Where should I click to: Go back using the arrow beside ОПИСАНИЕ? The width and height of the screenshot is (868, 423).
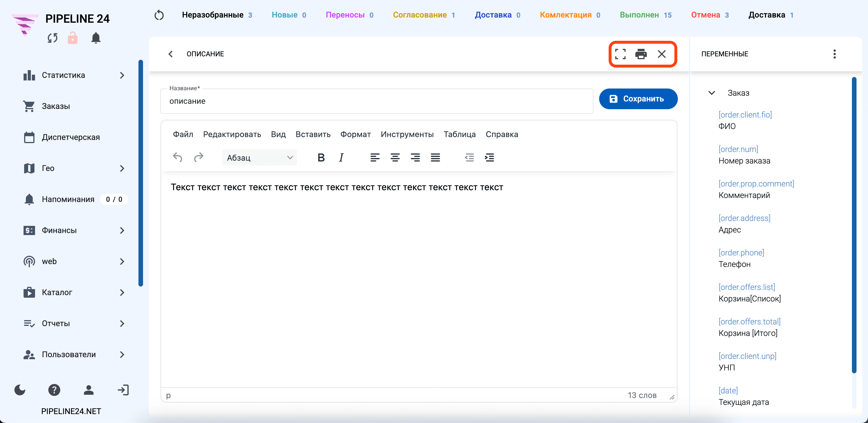point(171,54)
